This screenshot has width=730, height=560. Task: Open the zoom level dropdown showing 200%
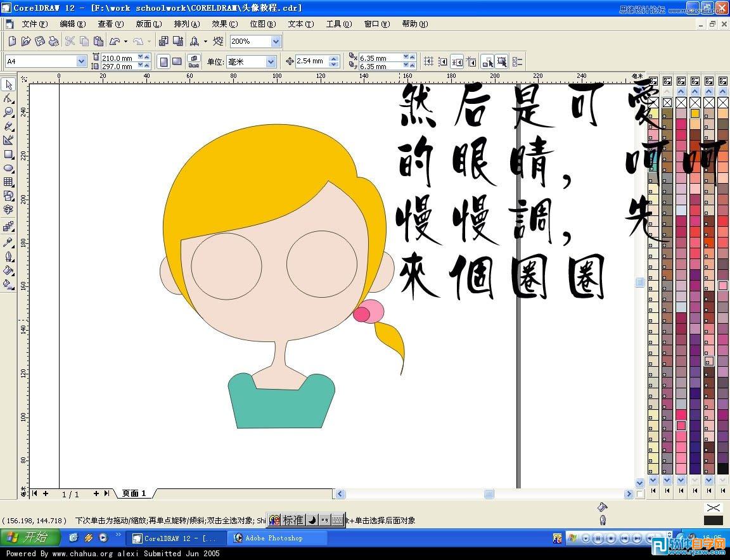tap(275, 41)
